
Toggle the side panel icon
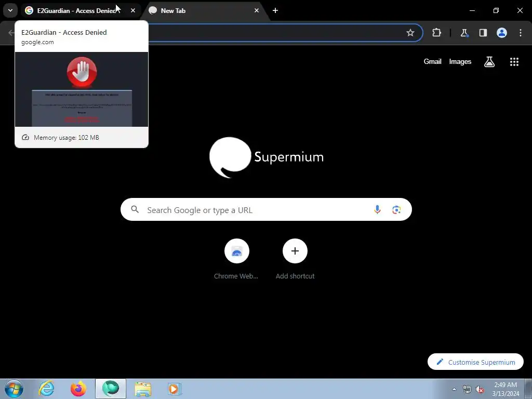[483, 33]
